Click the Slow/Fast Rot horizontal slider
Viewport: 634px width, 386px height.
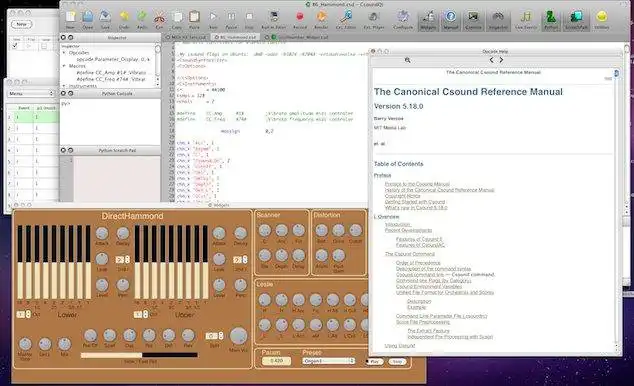click(139, 355)
